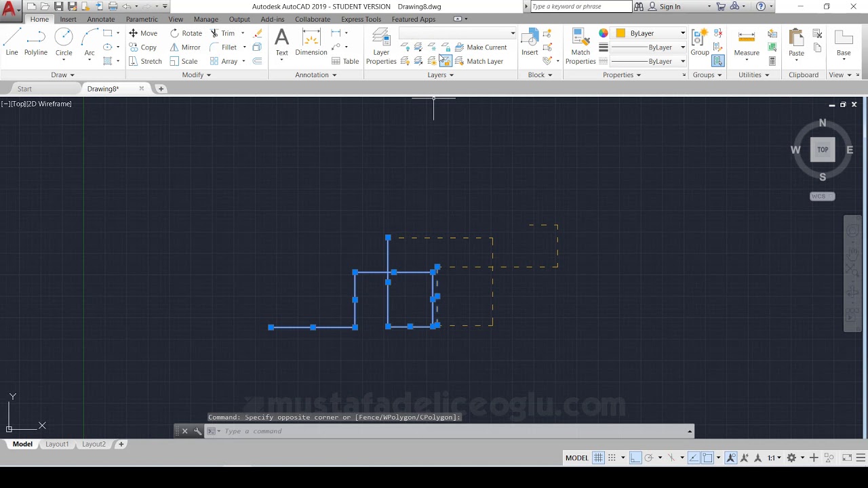The height and width of the screenshot is (488, 868).
Task: Open the Express Tools tab
Action: 361,19
